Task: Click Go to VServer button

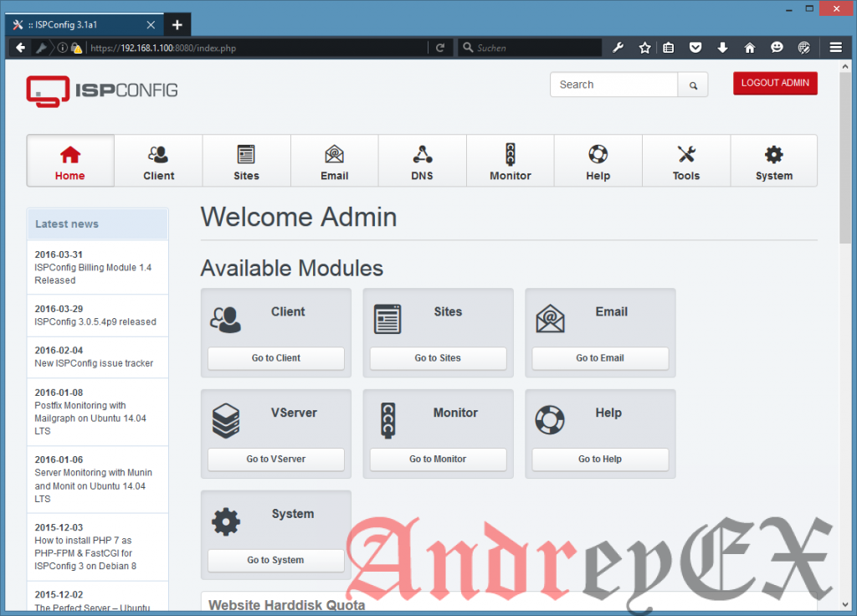Action: [276, 459]
